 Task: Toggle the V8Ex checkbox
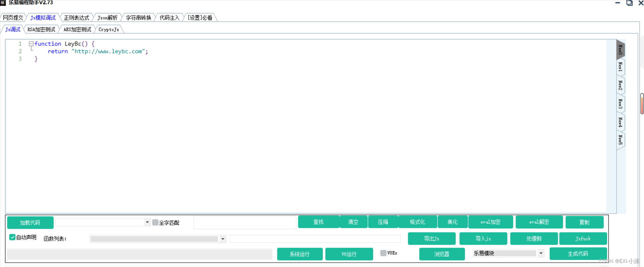[383, 253]
